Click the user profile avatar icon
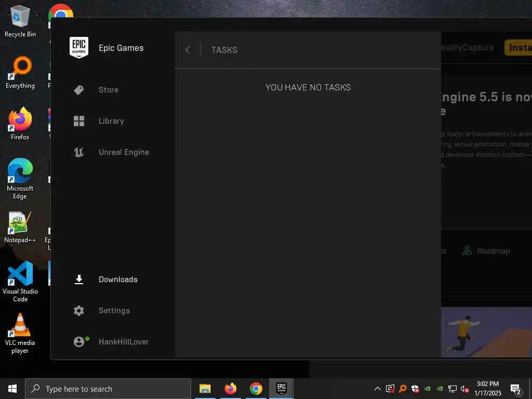Viewport: 532px width, 399px height. (x=79, y=342)
